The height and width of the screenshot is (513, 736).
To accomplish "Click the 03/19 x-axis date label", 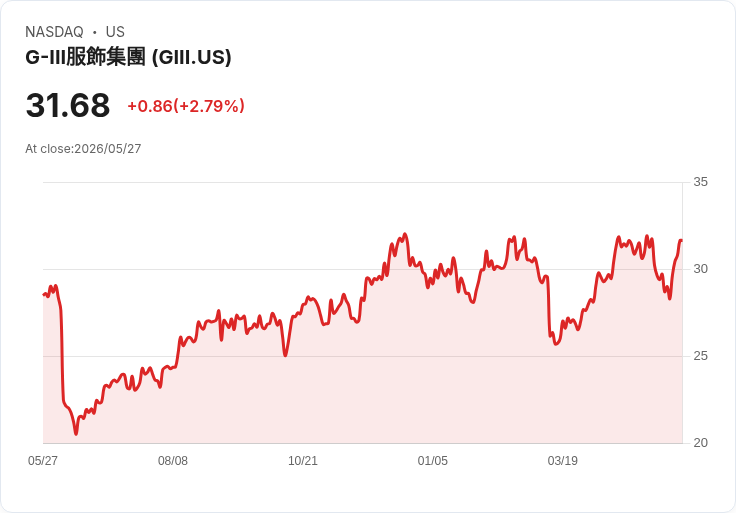I will (562, 460).
